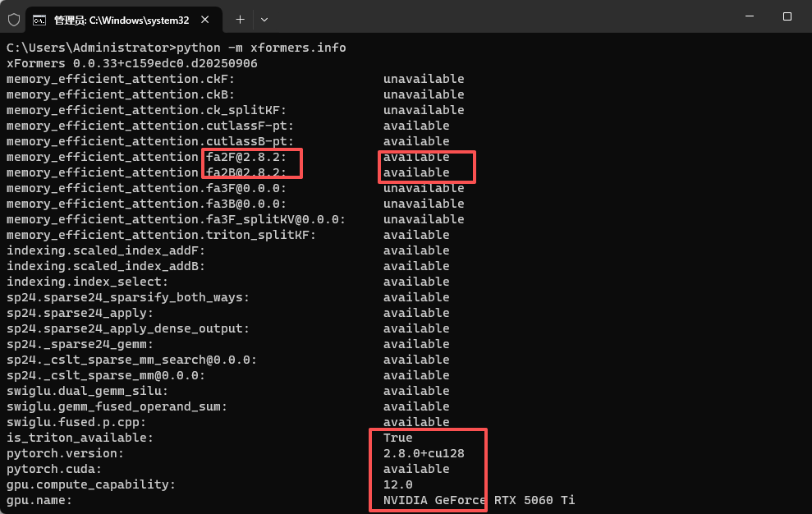
Task: Click the available value for cutlassF-pt
Action: click(416, 126)
